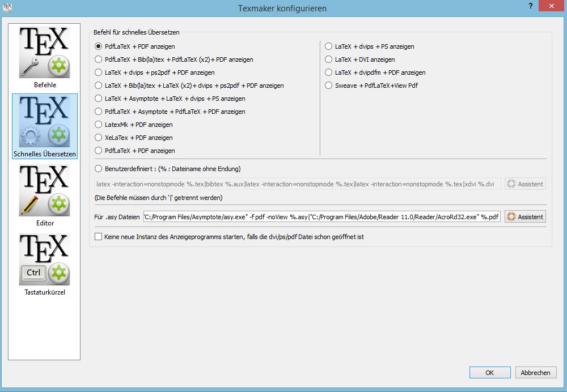Screen dimensions: 567x392
Task: Cancel the dialog with Abbrechen
Action: [536, 373]
